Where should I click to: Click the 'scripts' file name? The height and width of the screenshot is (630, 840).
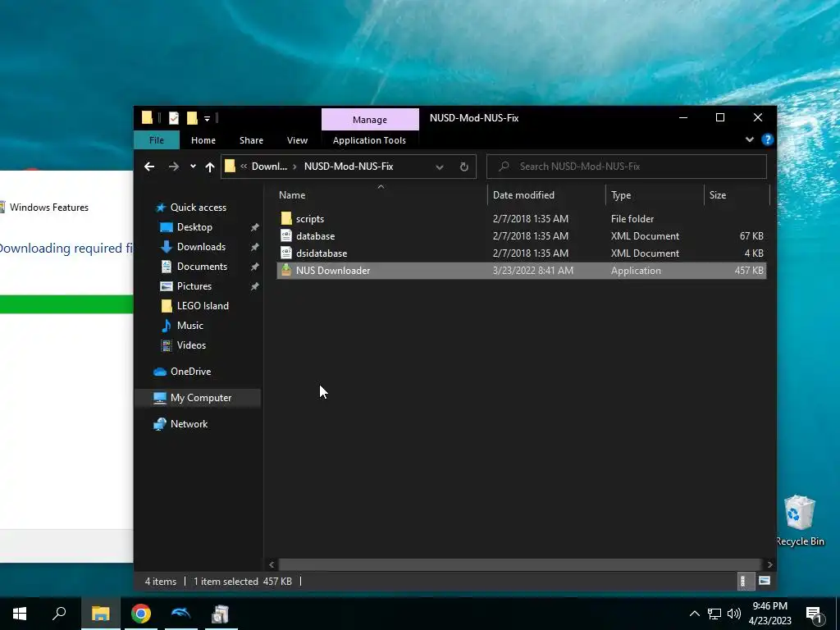tap(310, 218)
